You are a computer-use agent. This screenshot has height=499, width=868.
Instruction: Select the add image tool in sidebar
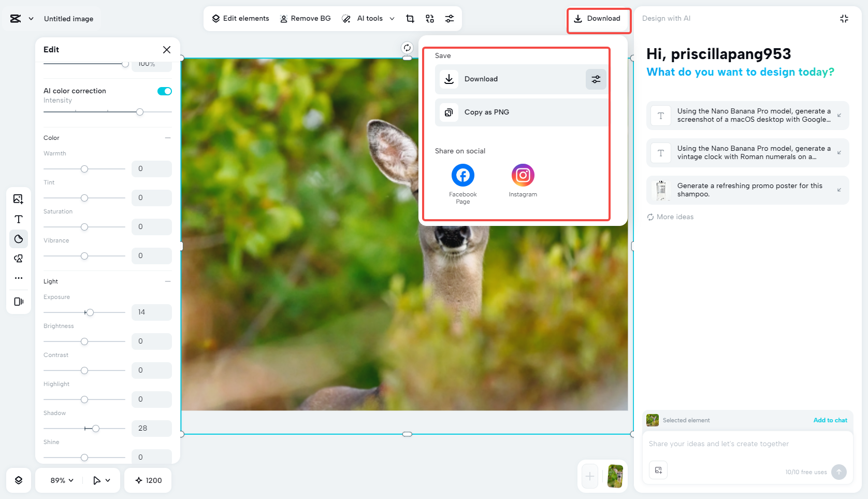coord(19,199)
